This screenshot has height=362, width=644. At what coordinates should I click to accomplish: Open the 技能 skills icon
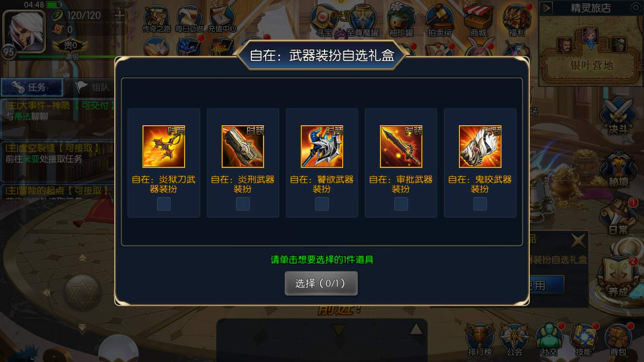pos(584,340)
